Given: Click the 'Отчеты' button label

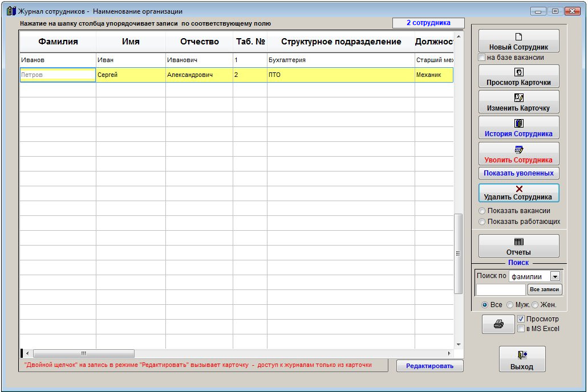Looking at the screenshot, I should [518, 252].
